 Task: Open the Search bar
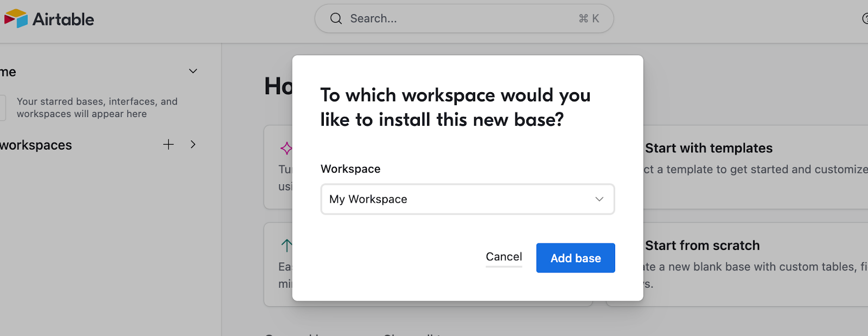tap(464, 18)
